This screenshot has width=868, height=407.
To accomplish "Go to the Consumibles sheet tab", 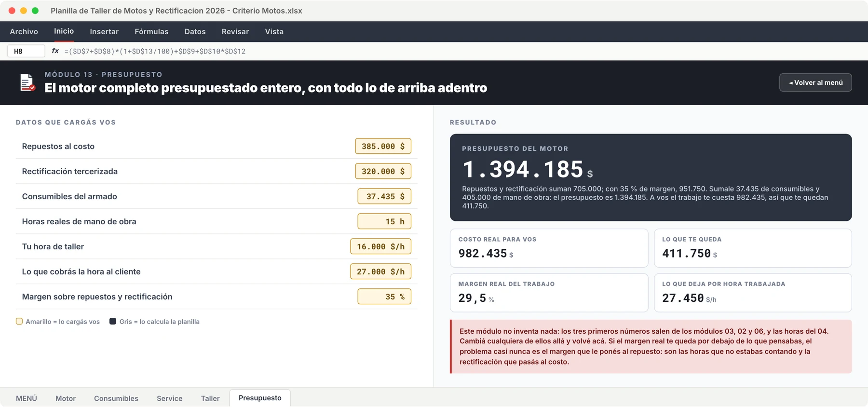I will tap(116, 398).
